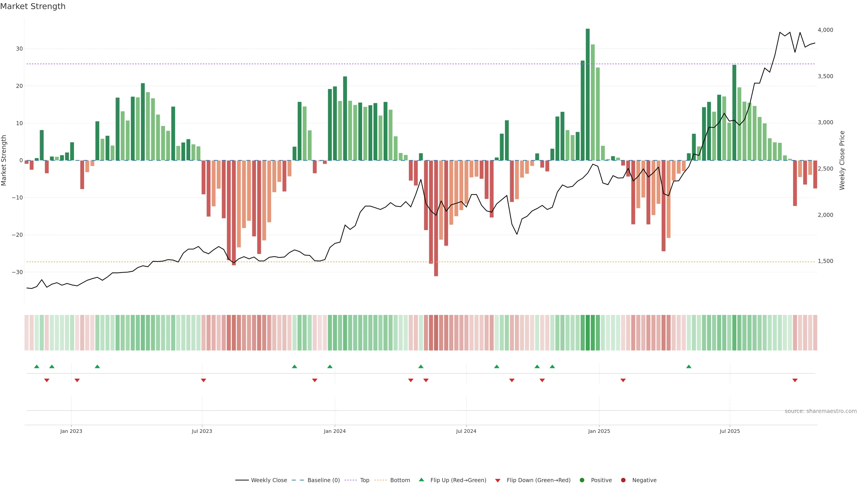Click the Jul 2025 x-axis label
Viewport: 868px width, 488px height.
[729, 431]
